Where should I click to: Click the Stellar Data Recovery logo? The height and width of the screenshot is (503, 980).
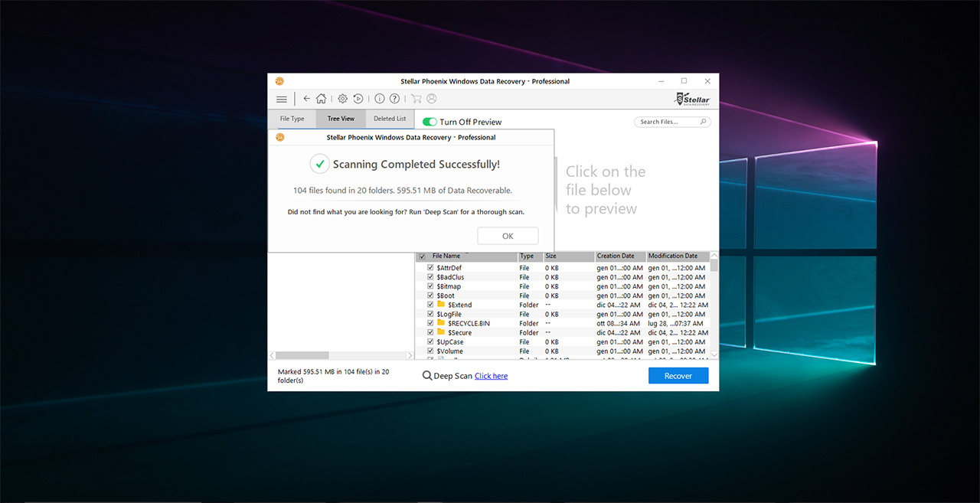[692, 99]
